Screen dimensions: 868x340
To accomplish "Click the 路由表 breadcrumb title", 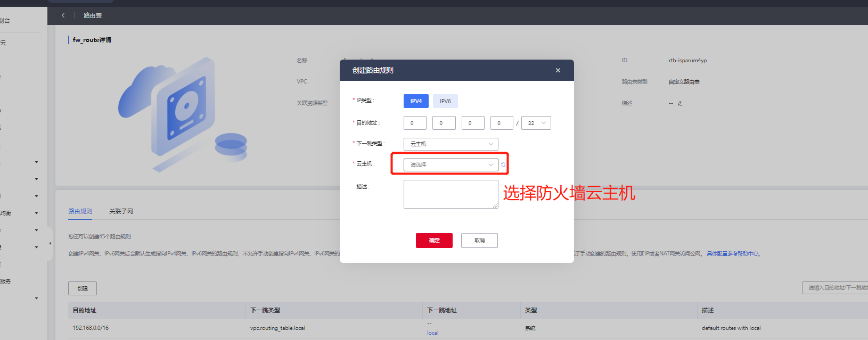I will pos(93,15).
